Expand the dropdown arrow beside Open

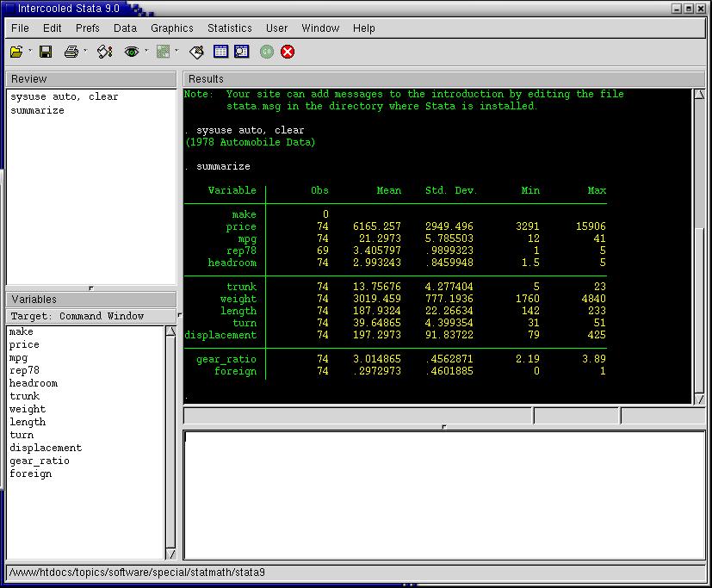[x=30, y=50]
